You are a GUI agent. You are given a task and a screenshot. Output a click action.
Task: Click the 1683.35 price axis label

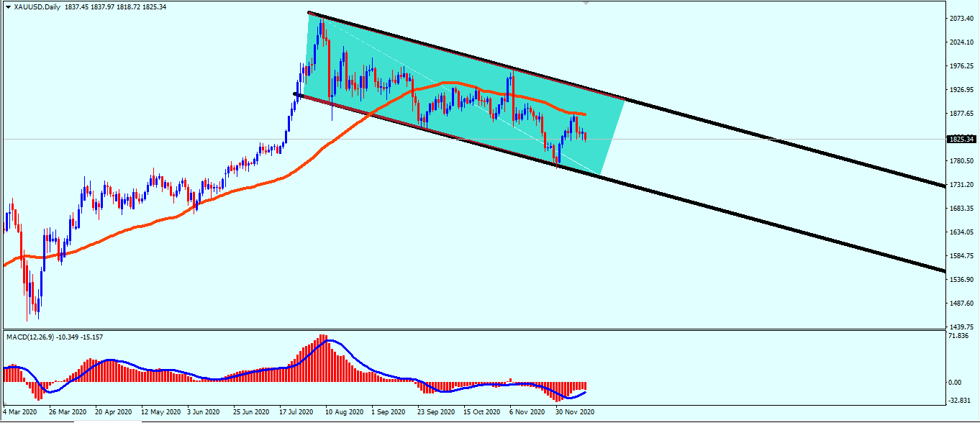961,209
